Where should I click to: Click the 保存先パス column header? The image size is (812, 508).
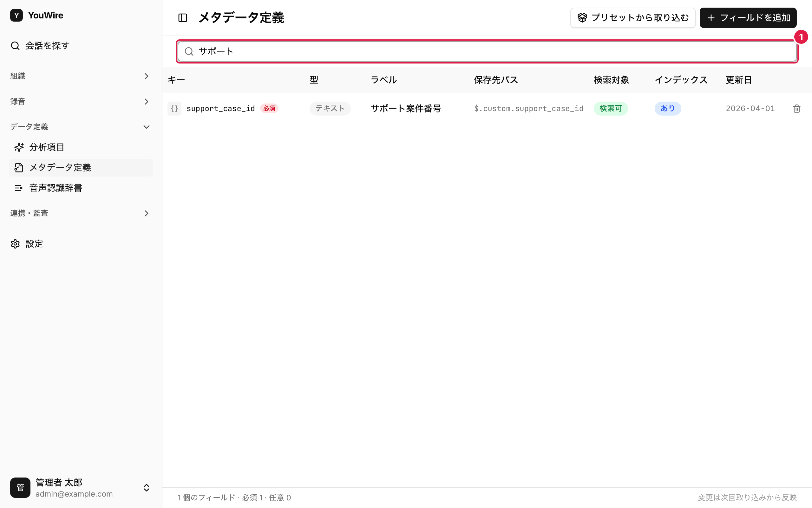click(x=496, y=80)
